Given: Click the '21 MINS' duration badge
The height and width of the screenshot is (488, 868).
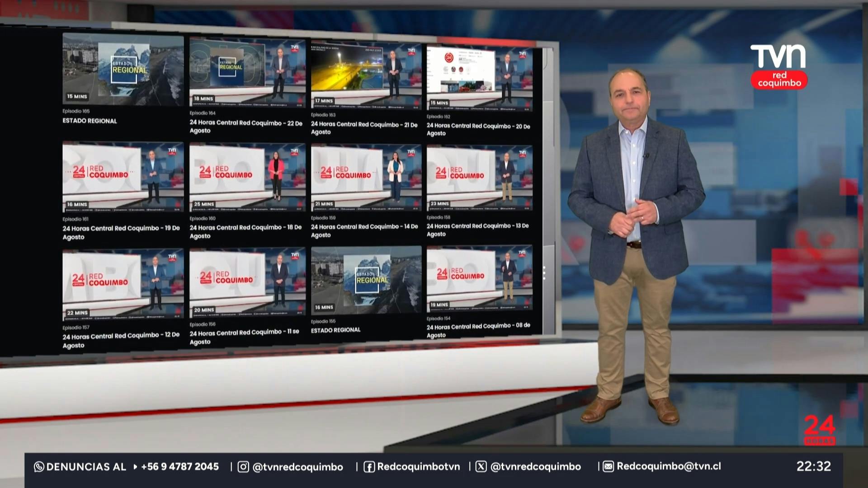Looking at the screenshot, I should point(324,204).
